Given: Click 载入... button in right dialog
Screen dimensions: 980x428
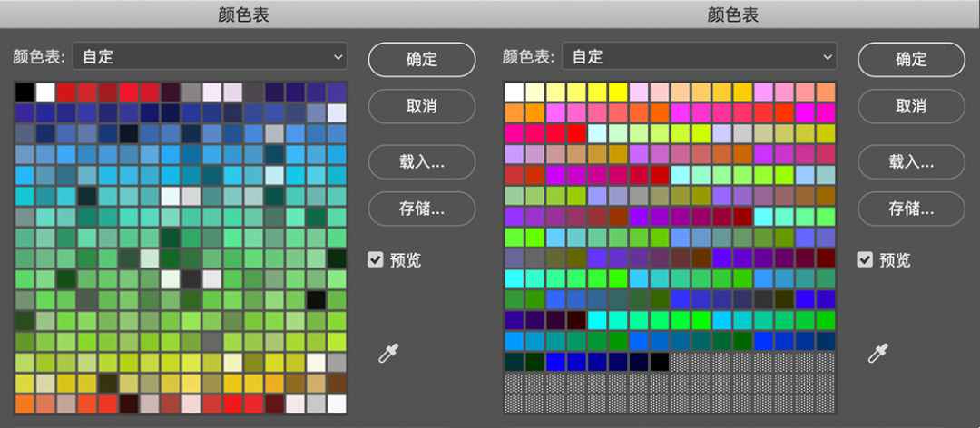Looking at the screenshot, I should [x=911, y=161].
